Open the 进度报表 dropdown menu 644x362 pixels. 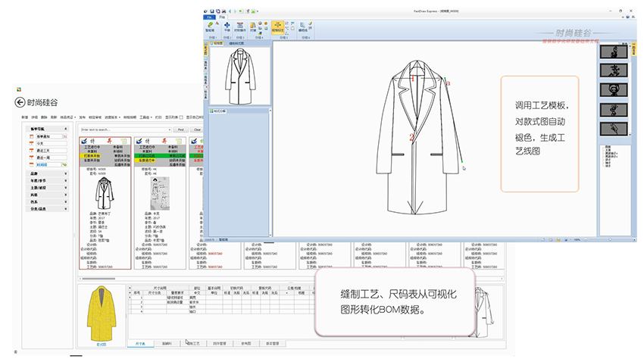coord(113,117)
